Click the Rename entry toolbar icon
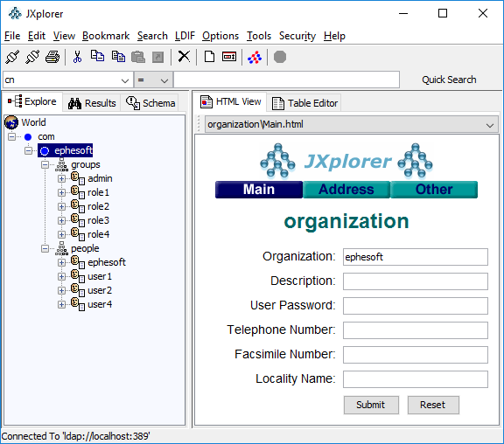This screenshot has width=504, height=444. point(229,57)
